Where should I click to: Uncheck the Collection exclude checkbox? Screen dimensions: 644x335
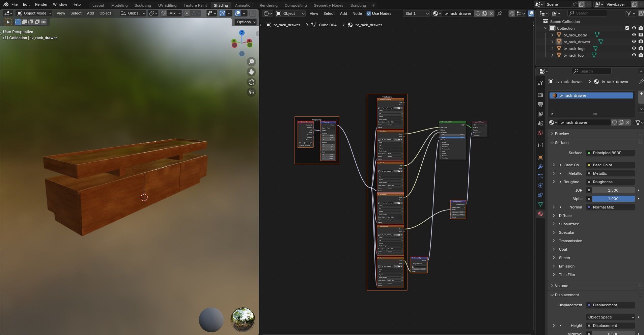pos(627,28)
